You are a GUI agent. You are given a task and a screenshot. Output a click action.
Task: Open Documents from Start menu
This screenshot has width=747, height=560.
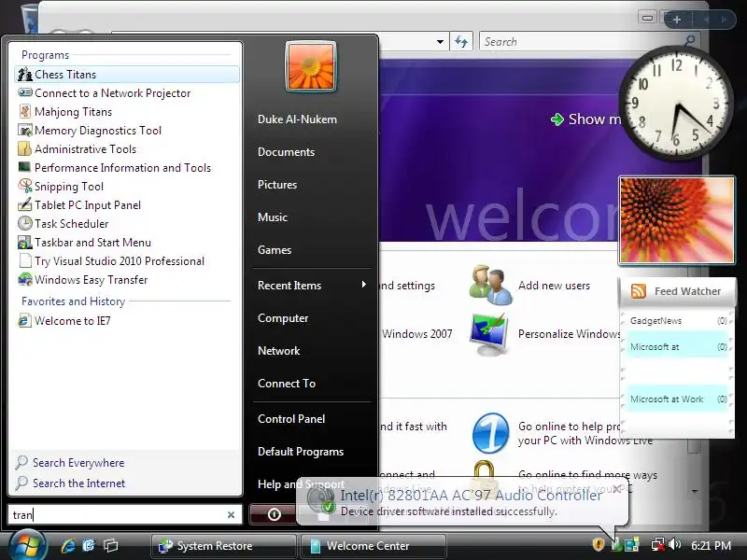[286, 152]
